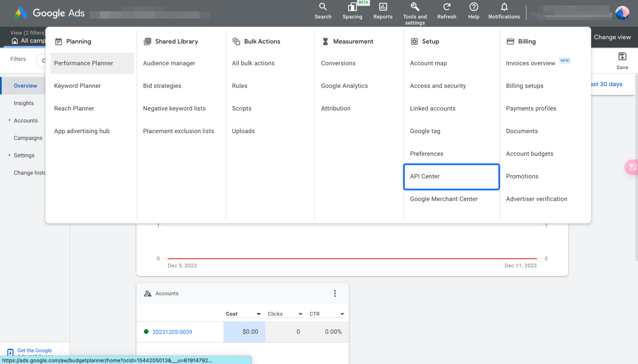
Task: Click the Accounts card people icon
Action: tap(148, 293)
